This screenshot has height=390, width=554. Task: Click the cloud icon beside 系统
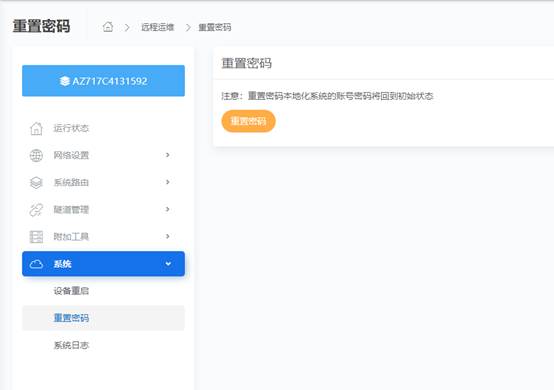(x=36, y=264)
